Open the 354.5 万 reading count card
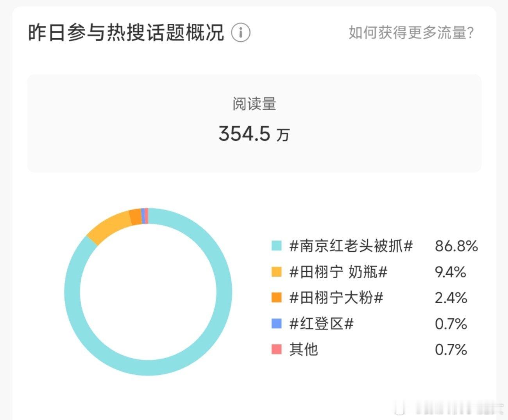Viewport: 508px width, 420px height. (x=254, y=123)
